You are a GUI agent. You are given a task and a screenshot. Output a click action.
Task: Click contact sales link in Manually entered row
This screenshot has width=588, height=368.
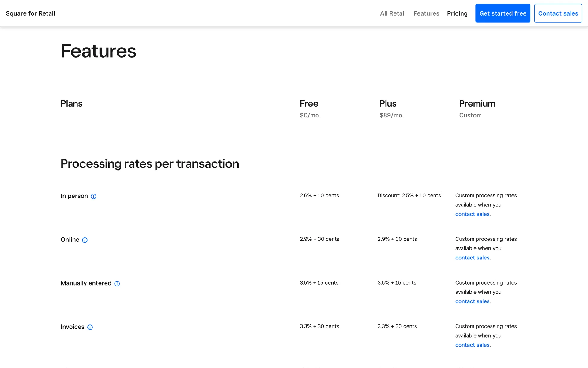click(472, 301)
